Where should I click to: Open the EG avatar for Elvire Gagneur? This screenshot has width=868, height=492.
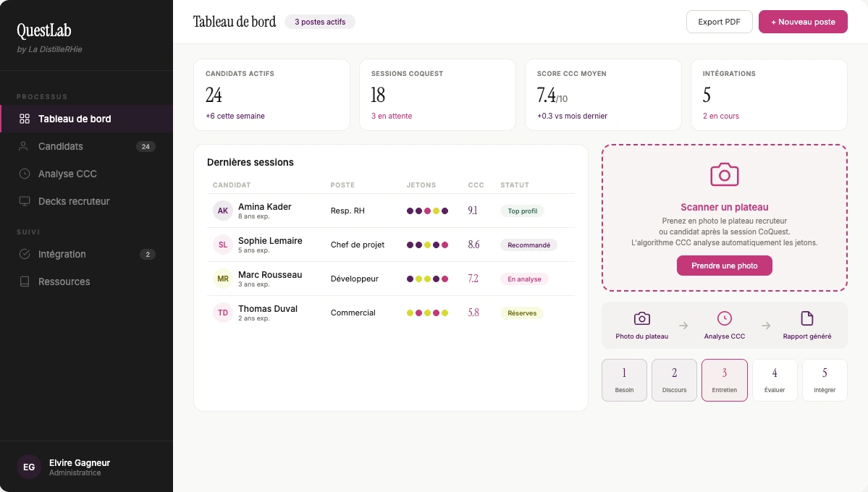(x=28, y=467)
